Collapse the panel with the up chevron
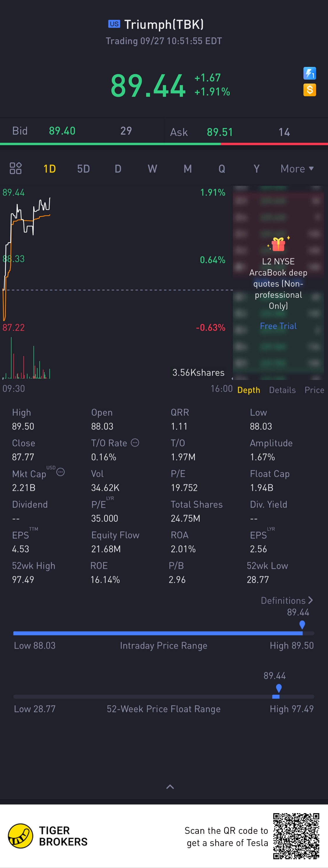This screenshot has width=328, height=868. click(170, 787)
